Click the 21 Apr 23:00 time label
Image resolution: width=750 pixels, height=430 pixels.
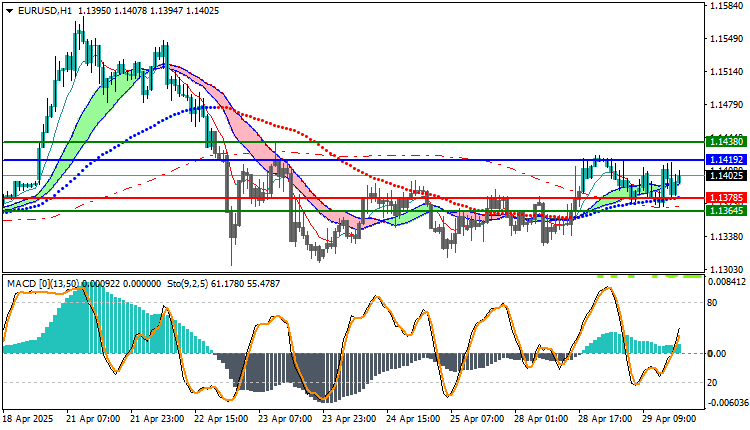point(157,419)
